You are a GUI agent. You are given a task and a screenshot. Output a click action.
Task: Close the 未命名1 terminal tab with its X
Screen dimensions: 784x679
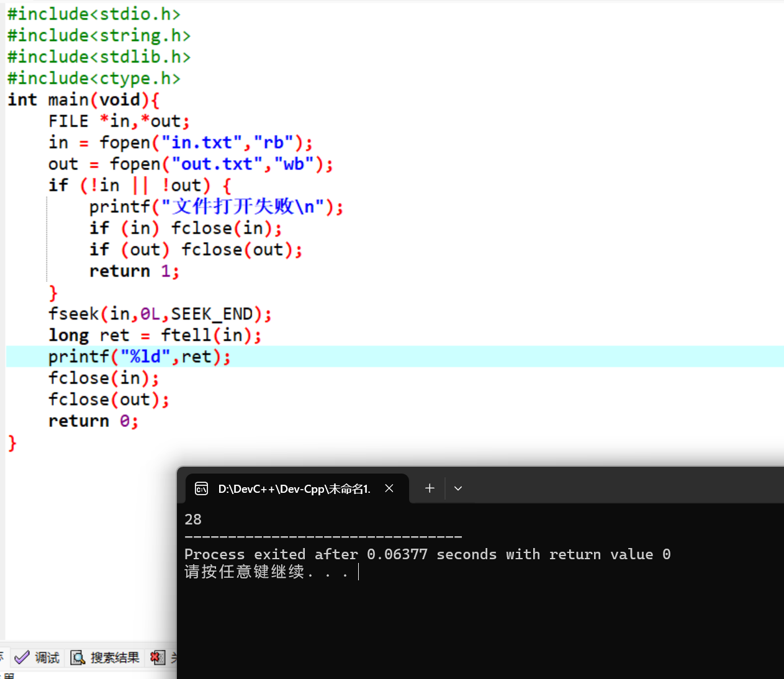pyautogui.click(x=389, y=488)
